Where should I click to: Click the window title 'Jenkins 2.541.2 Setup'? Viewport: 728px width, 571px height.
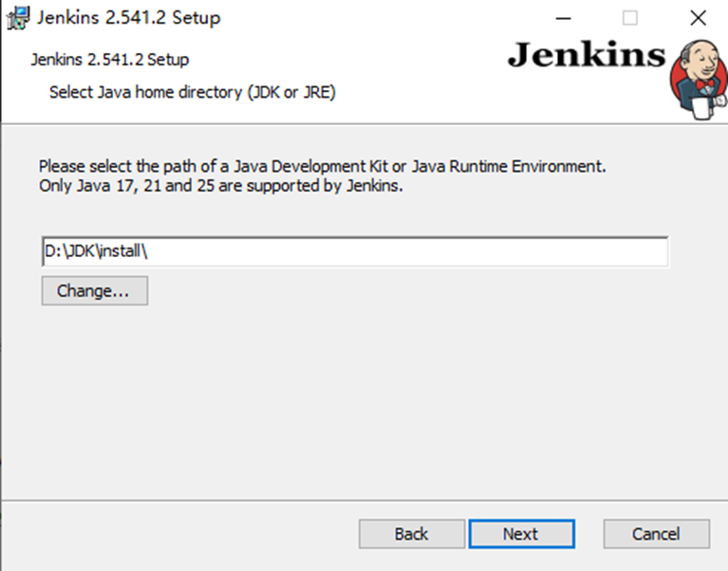[128, 18]
